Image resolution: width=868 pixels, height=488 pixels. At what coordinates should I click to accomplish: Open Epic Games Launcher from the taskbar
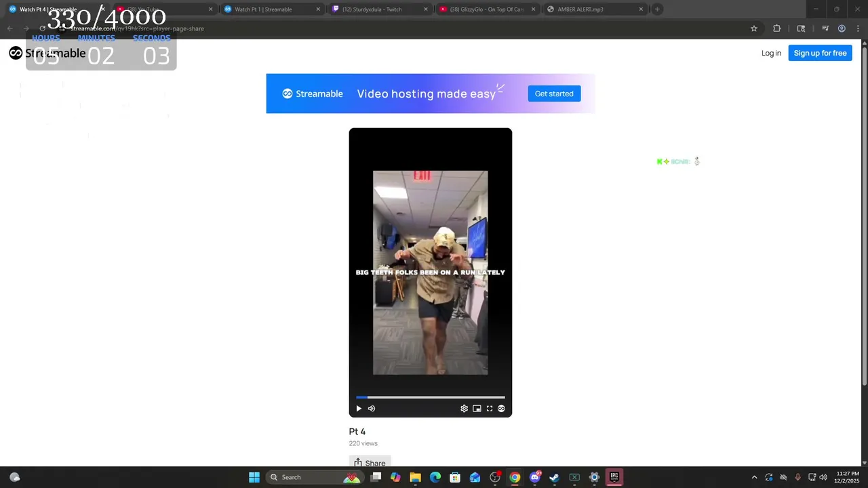tap(614, 477)
